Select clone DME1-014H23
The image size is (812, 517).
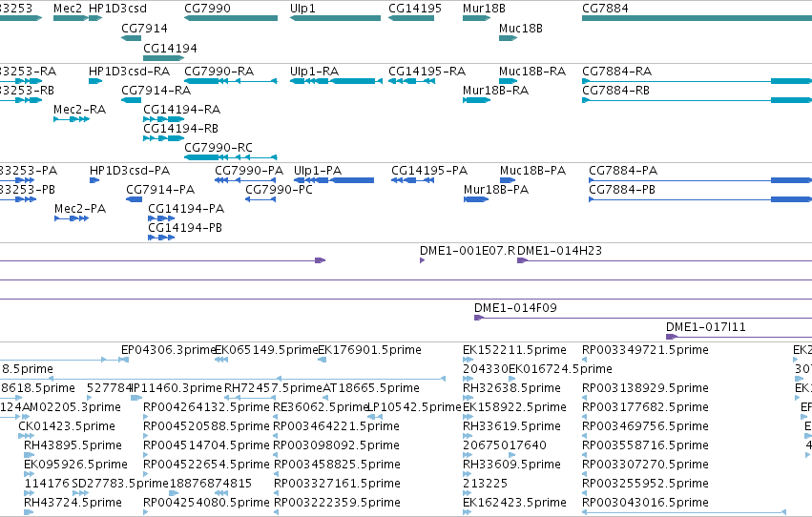coord(664,260)
